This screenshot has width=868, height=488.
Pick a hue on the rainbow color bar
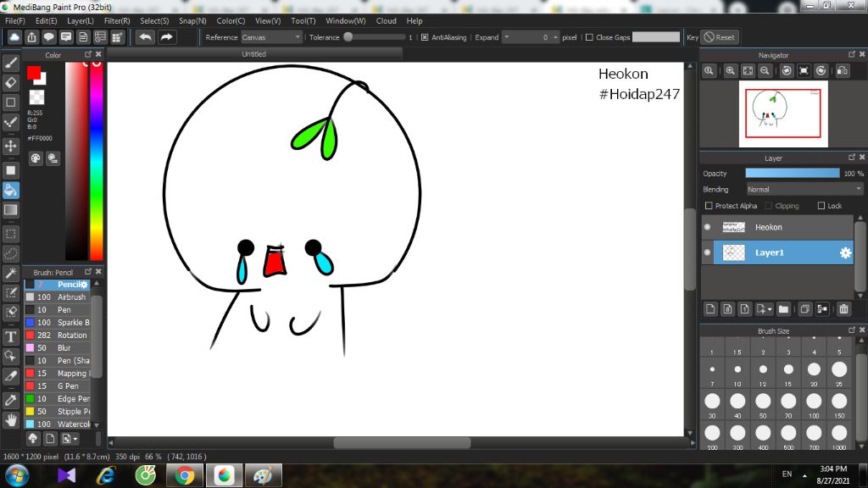click(97, 160)
